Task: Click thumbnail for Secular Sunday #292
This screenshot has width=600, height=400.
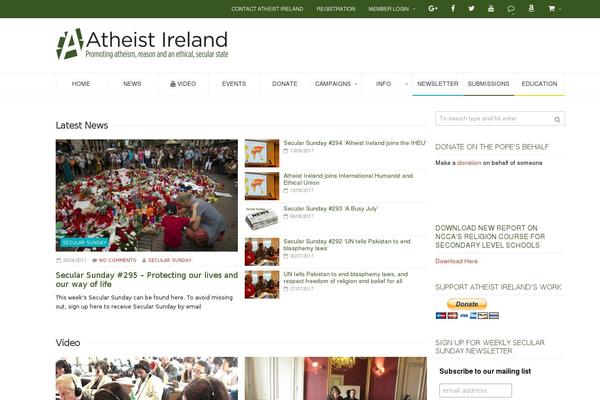Action: click(x=262, y=252)
